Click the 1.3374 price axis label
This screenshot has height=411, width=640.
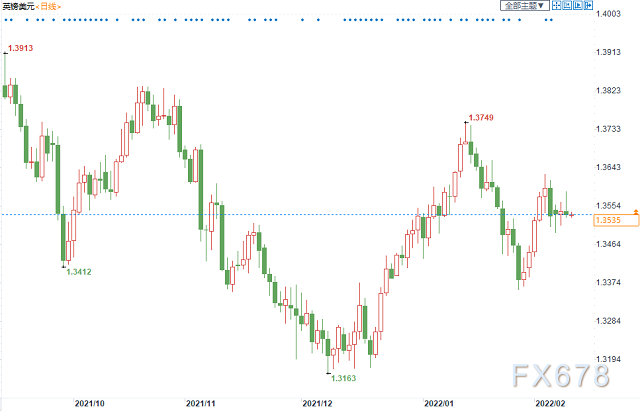click(608, 282)
